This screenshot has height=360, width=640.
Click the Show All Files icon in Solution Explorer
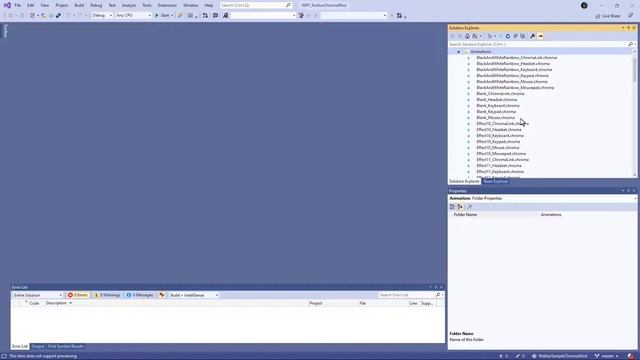[x=522, y=36]
